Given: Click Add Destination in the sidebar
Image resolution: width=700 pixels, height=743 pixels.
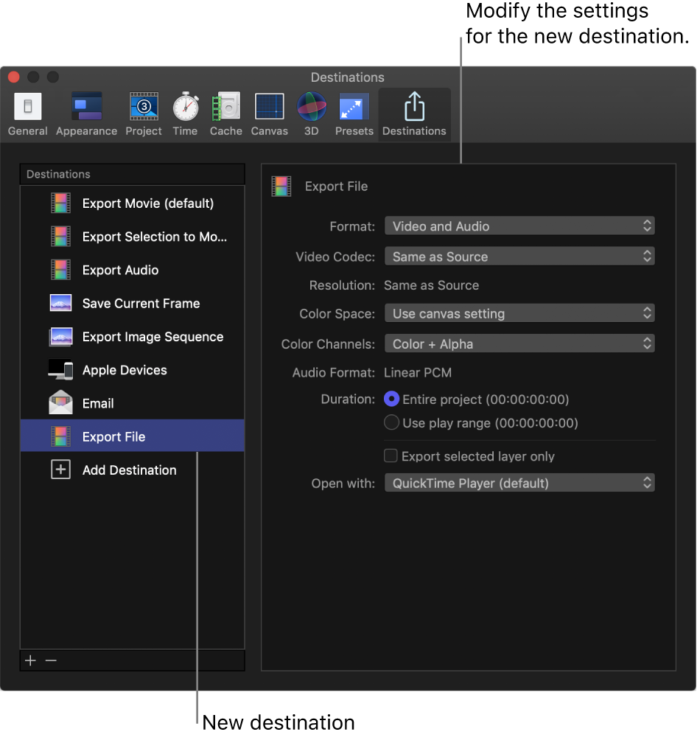Looking at the screenshot, I should pyautogui.click(x=129, y=470).
